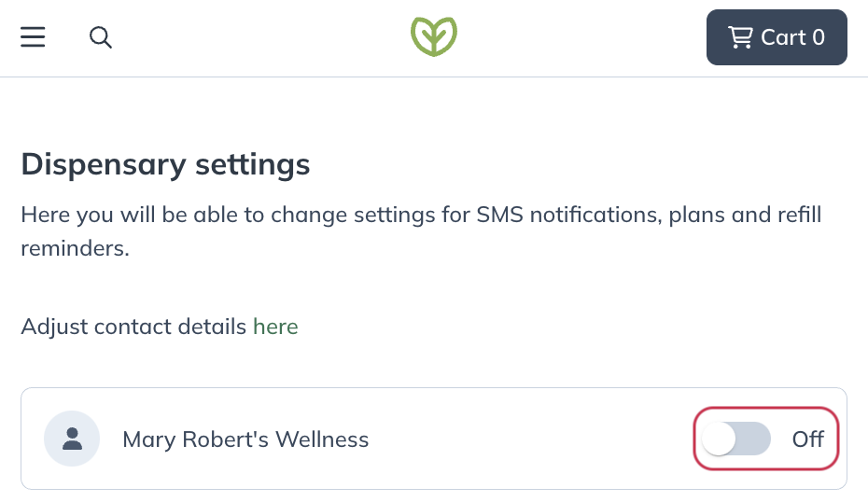
Task: Click the word "settings" in the page title
Action: (x=252, y=164)
